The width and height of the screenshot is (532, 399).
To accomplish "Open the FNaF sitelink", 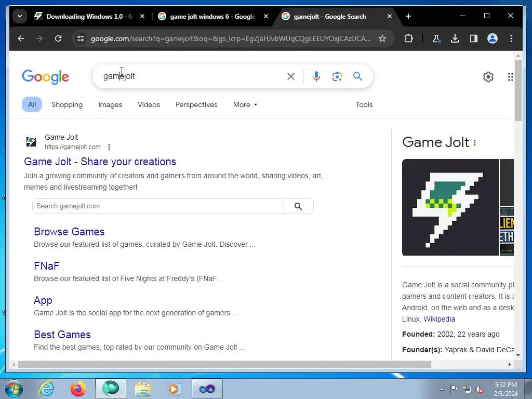I will click(47, 266).
